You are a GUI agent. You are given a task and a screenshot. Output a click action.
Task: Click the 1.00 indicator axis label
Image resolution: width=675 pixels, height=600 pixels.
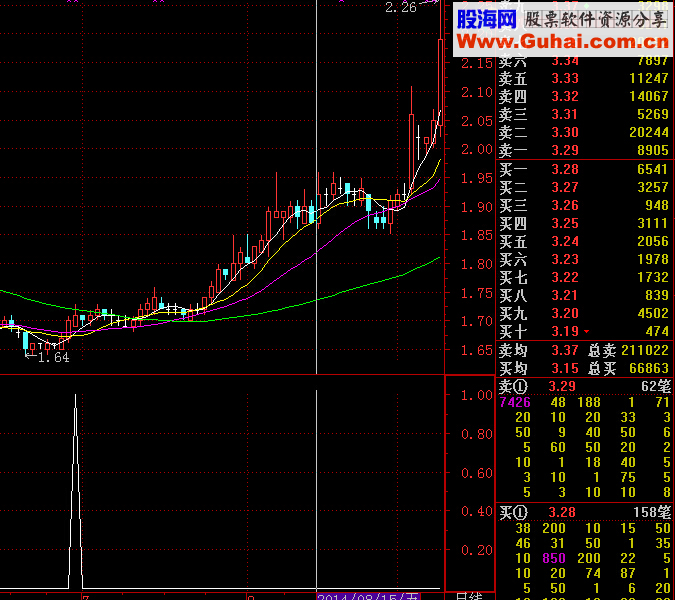[x=477, y=396]
